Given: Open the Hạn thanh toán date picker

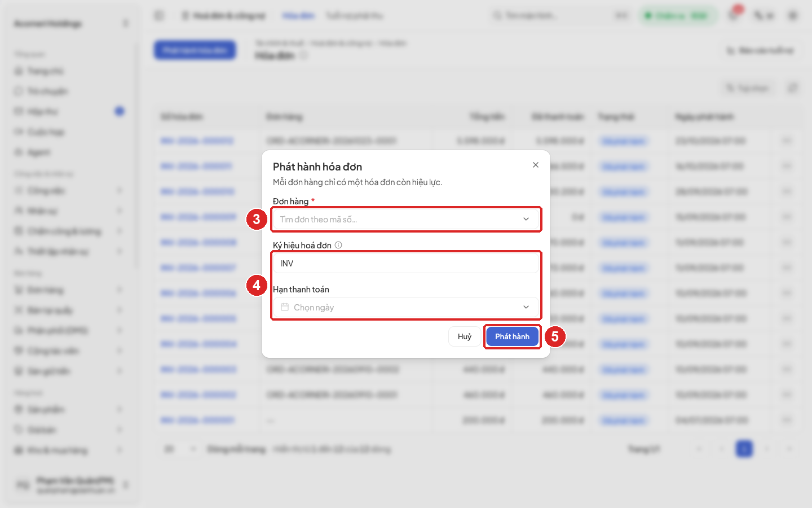Looking at the screenshot, I should 406,307.
